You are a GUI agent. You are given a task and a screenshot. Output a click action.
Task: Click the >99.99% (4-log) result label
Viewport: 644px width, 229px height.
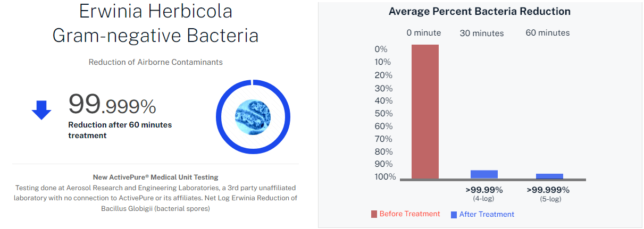click(484, 194)
